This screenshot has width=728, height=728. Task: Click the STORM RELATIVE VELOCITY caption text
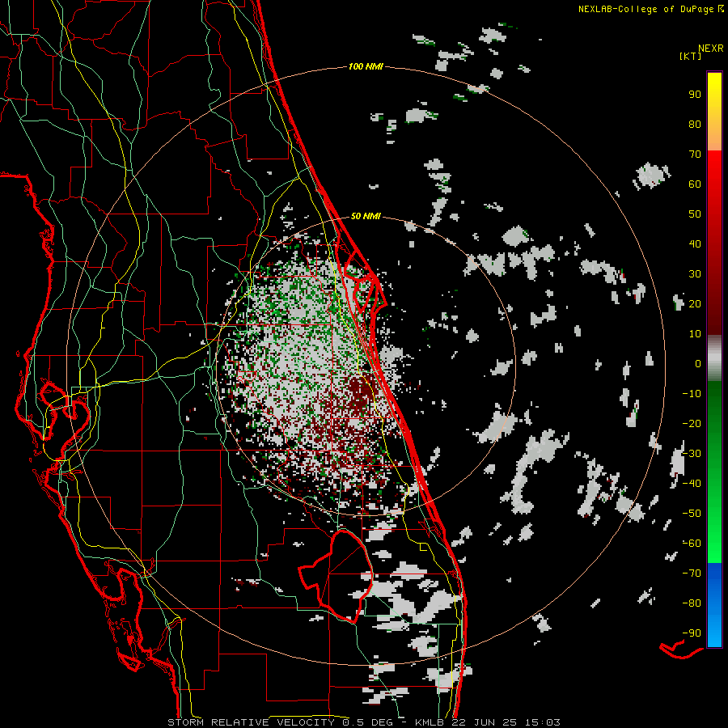(252, 722)
